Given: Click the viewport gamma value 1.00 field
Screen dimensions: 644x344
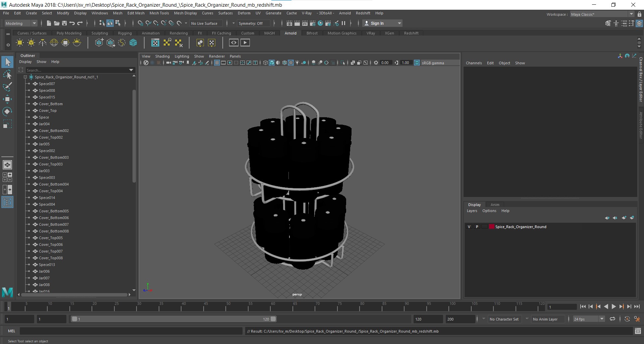Looking at the screenshot, I should click(406, 63).
